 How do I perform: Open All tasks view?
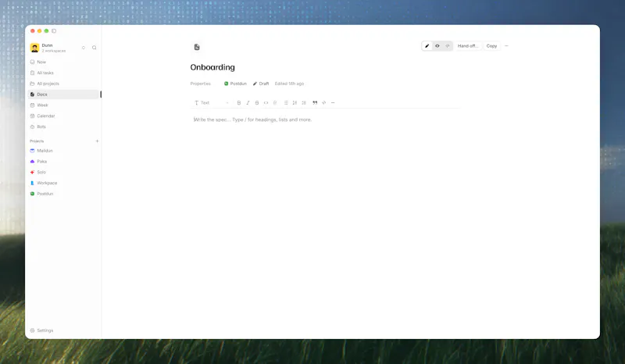tap(63, 73)
